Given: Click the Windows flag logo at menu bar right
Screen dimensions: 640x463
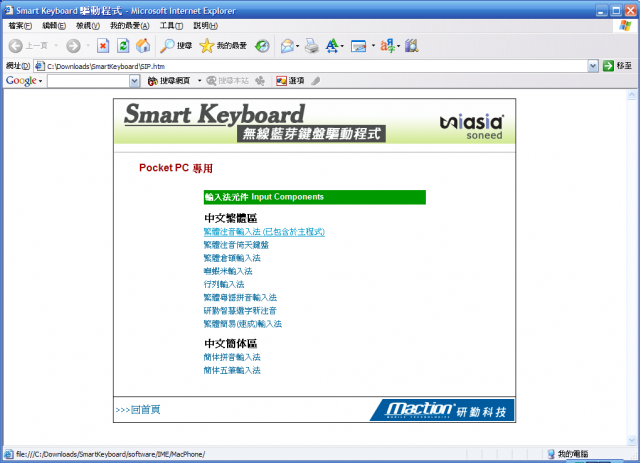Looking at the screenshot, I should pyautogui.click(x=624, y=26).
